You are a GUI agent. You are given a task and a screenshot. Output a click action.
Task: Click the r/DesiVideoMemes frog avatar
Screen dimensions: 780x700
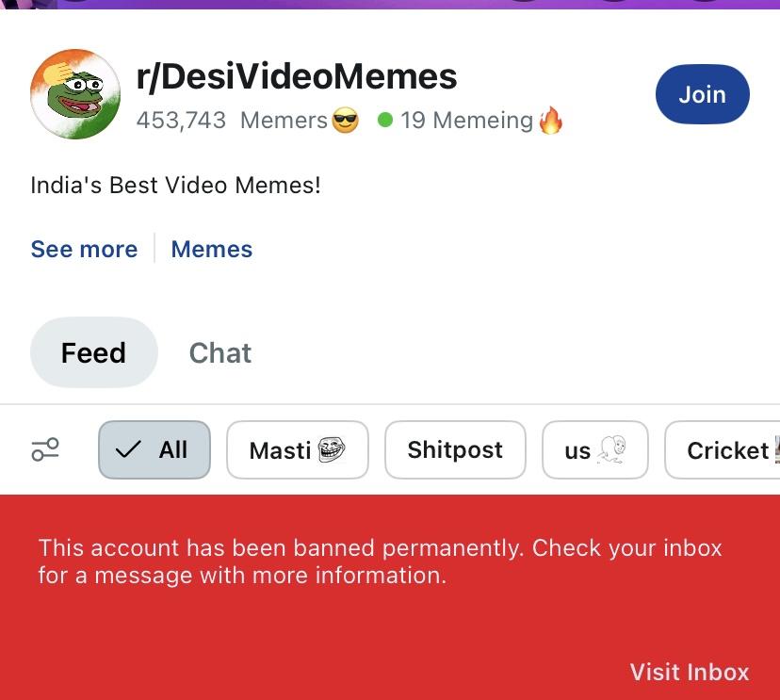pyautogui.click(x=75, y=94)
